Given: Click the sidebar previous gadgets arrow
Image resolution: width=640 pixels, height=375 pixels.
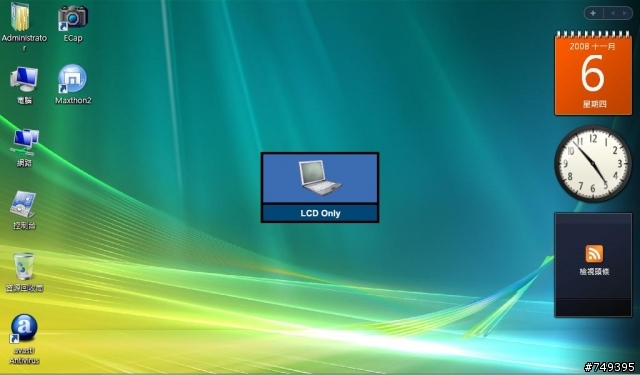Looking at the screenshot, I should click(x=613, y=13).
